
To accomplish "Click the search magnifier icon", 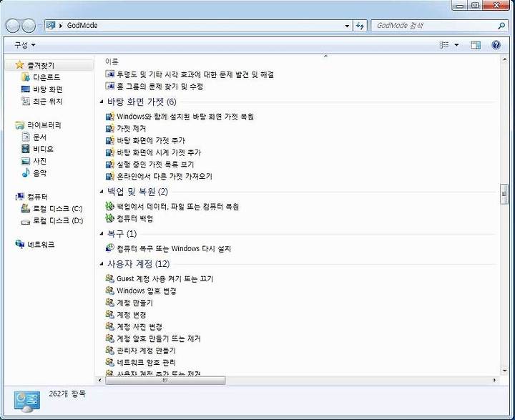I will pos(501,25).
